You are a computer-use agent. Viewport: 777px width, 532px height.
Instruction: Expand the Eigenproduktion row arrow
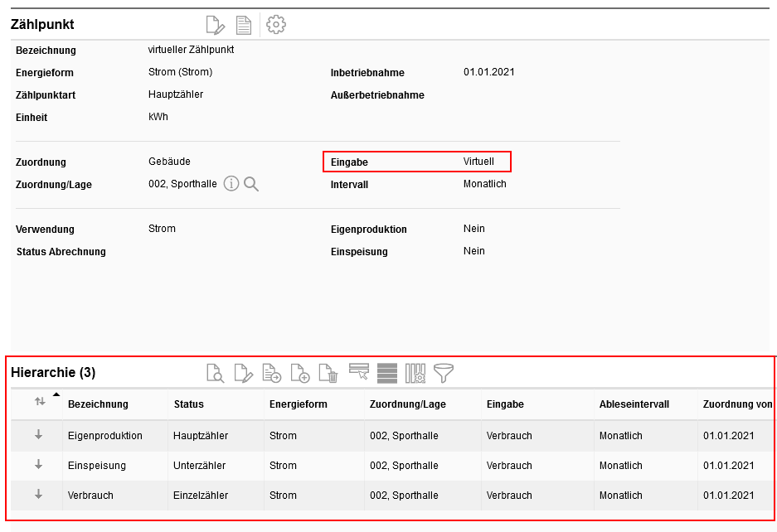point(38,435)
